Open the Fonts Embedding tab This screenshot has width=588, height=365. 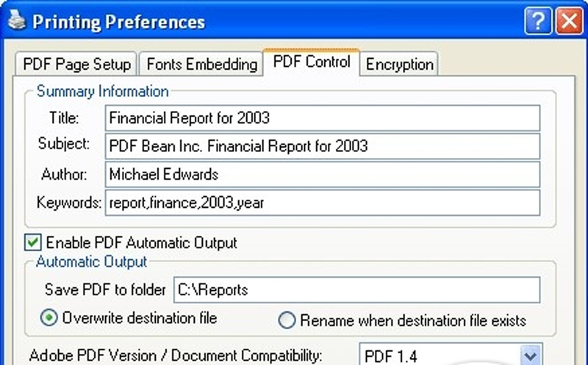201,64
